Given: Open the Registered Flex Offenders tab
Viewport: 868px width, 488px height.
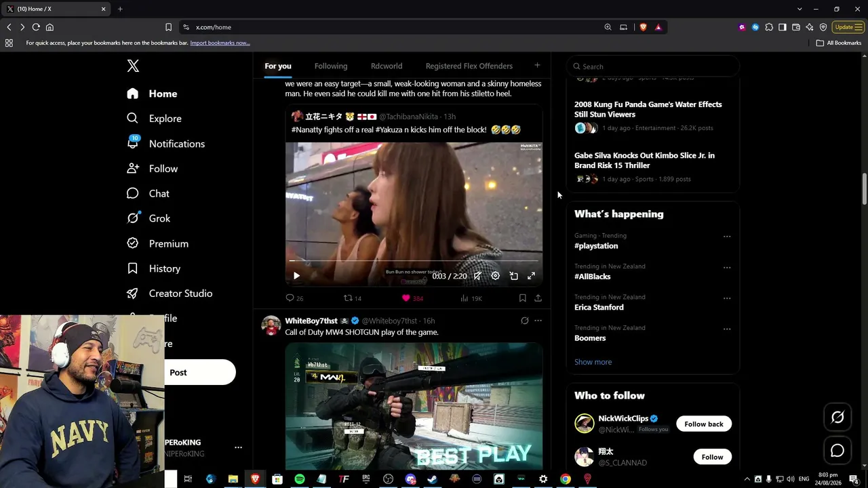Looking at the screenshot, I should (469, 66).
